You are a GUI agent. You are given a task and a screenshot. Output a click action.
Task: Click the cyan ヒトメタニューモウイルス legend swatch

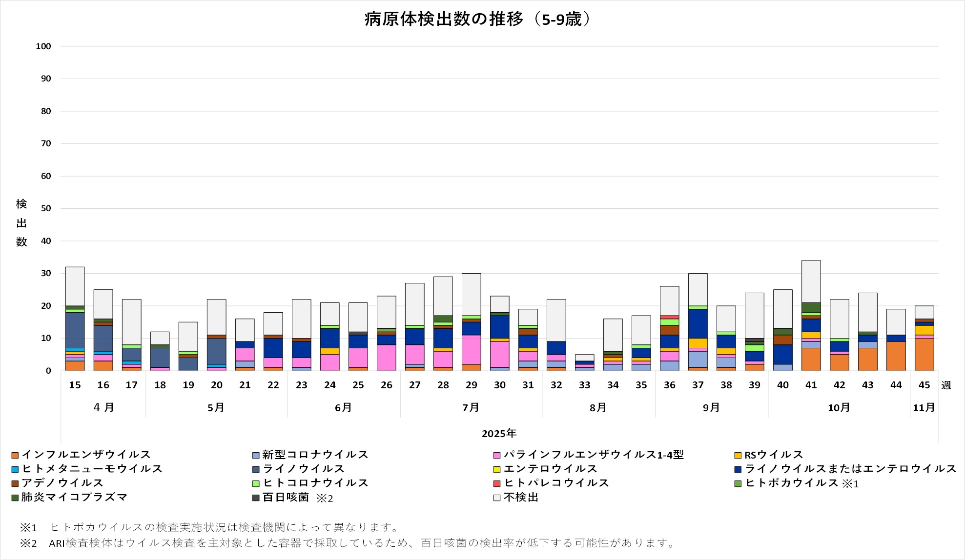(x=15, y=469)
